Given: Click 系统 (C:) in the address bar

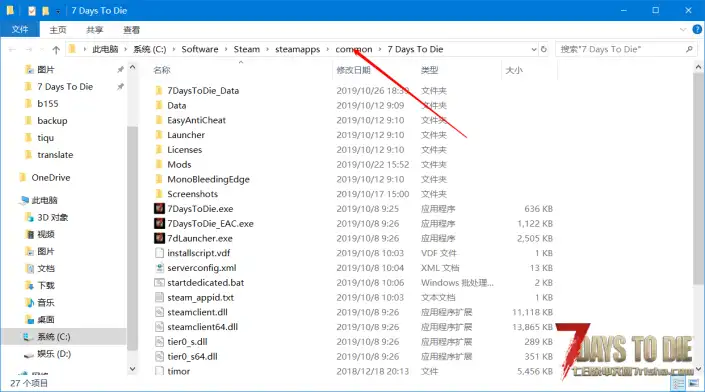Looking at the screenshot, I should pyautogui.click(x=149, y=49).
